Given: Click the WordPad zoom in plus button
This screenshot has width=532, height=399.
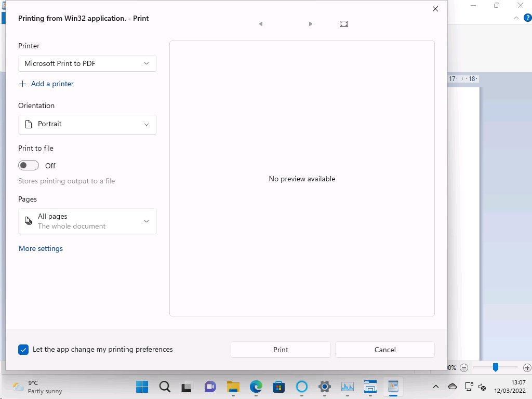Looking at the screenshot, I should (x=527, y=368).
